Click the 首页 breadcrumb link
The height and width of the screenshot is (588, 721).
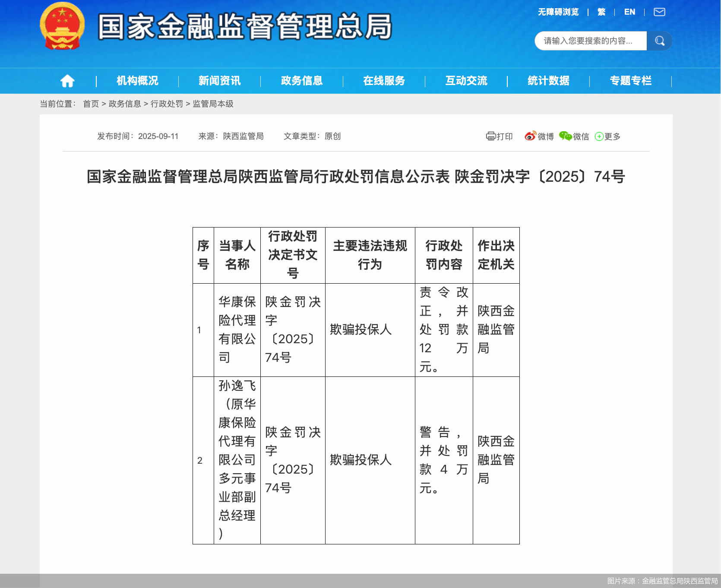click(91, 104)
